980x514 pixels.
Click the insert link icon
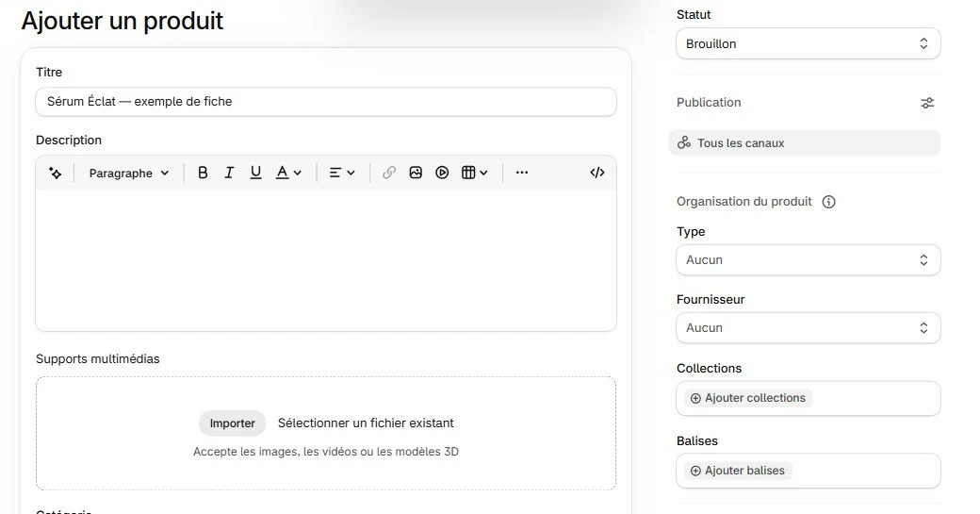[389, 173]
